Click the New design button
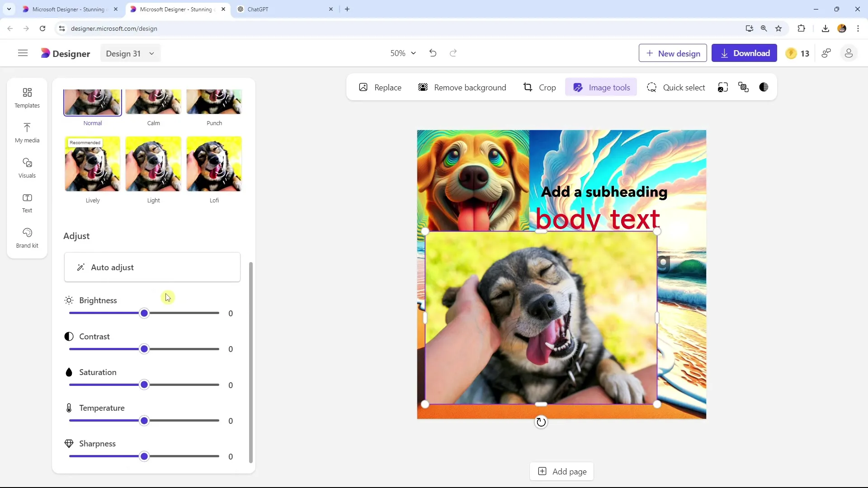The height and width of the screenshot is (488, 868). [x=674, y=53]
